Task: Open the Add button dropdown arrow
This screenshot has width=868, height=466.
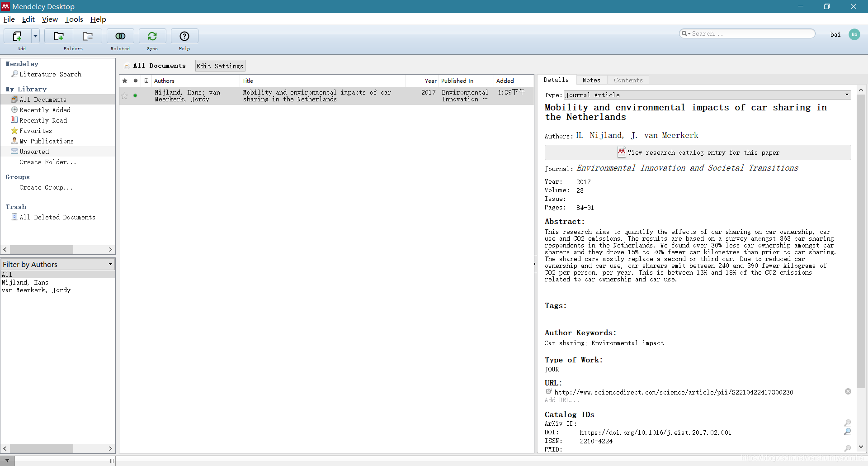Action: click(x=35, y=36)
